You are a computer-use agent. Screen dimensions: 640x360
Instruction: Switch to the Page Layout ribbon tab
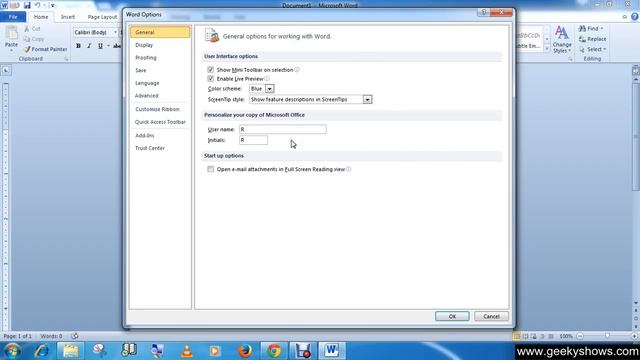pos(102,17)
